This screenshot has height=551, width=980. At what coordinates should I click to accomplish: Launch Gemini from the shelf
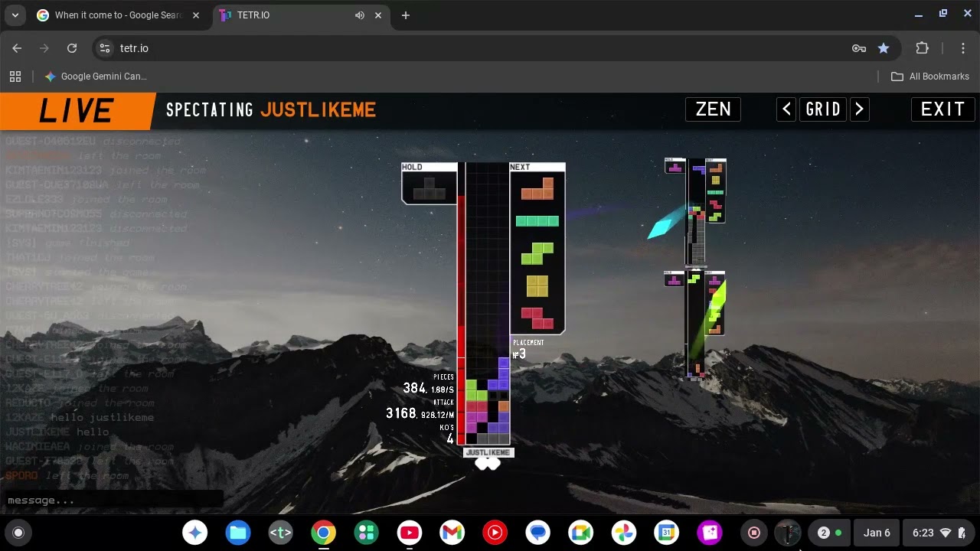coord(195,533)
